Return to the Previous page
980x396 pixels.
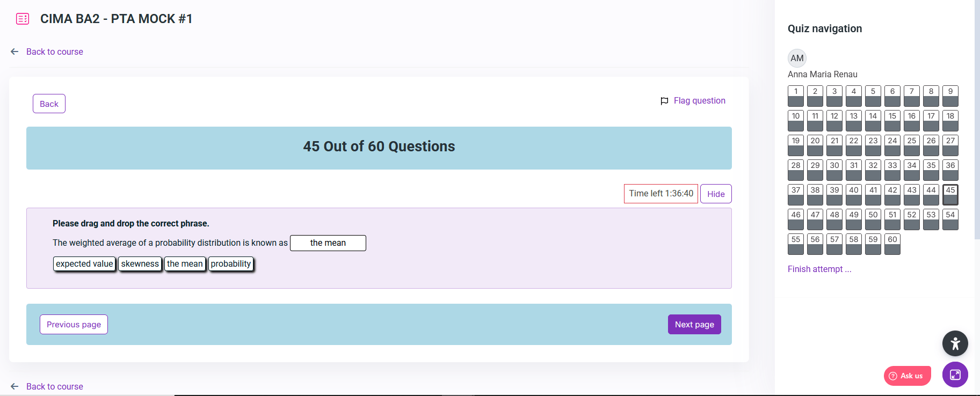74,325
